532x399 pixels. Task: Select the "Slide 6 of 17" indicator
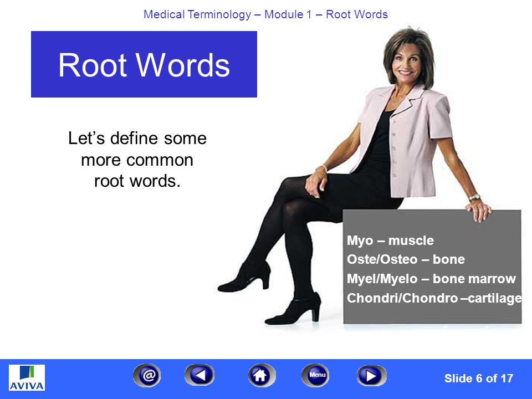[x=478, y=378]
